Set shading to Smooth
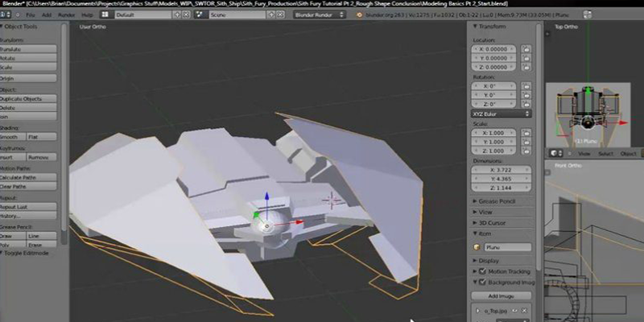Image resolution: width=644 pixels, height=322 pixels. [x=13, y=137]
